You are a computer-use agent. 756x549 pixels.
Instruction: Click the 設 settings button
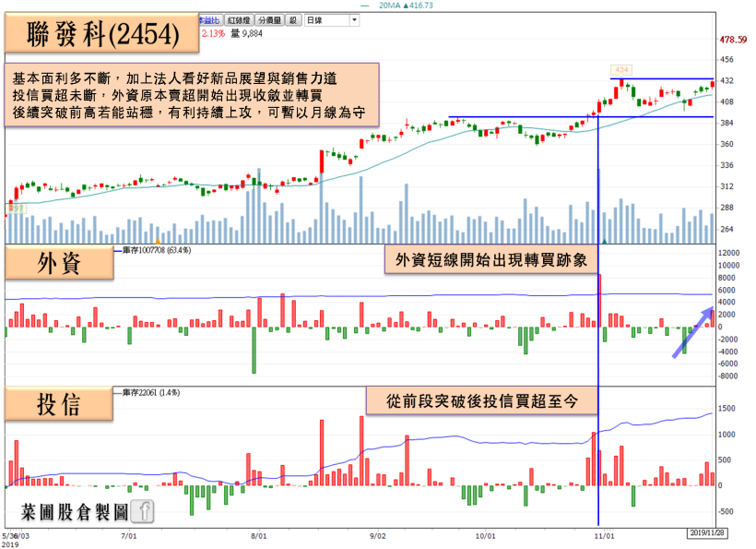tap(293, 20)
